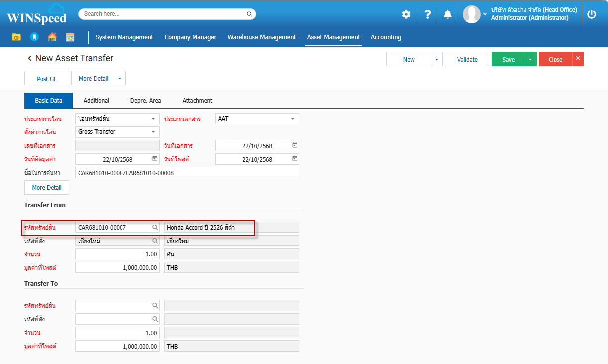Viewport: 608px width, 364px height.
Task: Open the bookmark icon in toolbar
Action: pyautogui.click(x=34, y=37)
